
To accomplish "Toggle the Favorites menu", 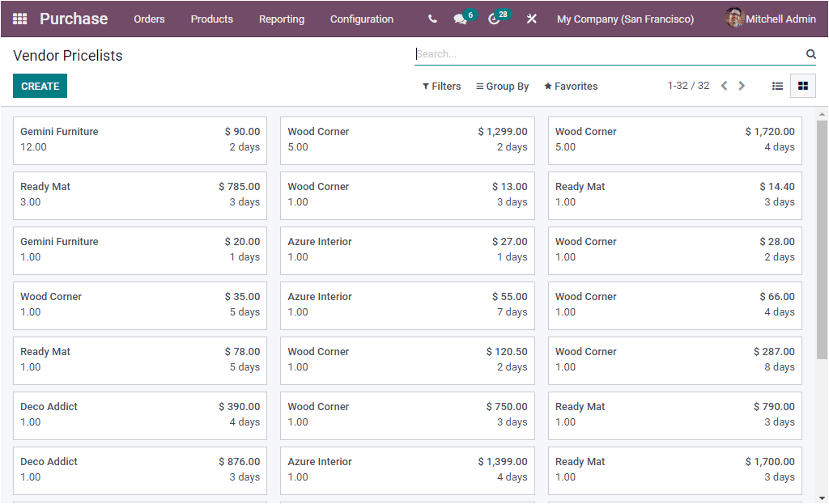I will pyautogui.click(x=570, y=86).
